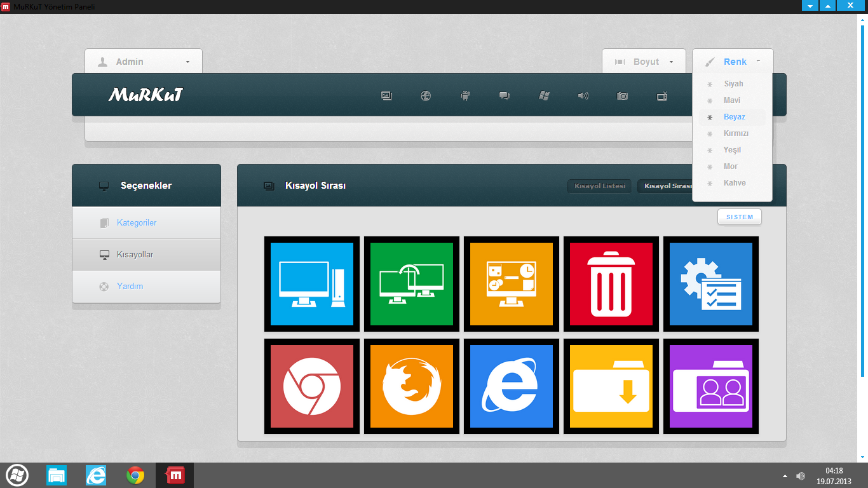Click the vertical scrollbar down arrow
868x488 pixels.
coord(864,456)
